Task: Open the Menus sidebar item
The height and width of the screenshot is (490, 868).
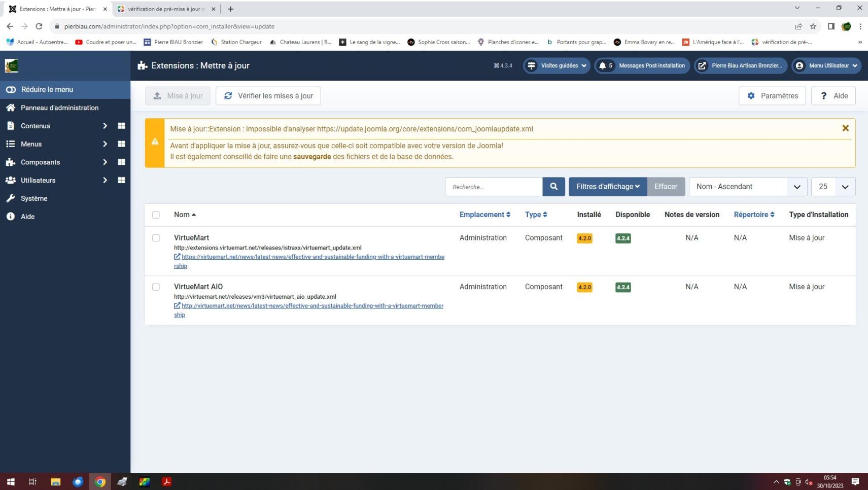Action: point(31,144)
